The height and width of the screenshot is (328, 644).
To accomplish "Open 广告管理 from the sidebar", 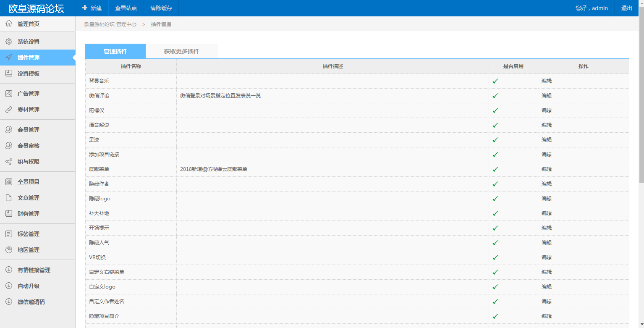I will (x=27, y=93).
